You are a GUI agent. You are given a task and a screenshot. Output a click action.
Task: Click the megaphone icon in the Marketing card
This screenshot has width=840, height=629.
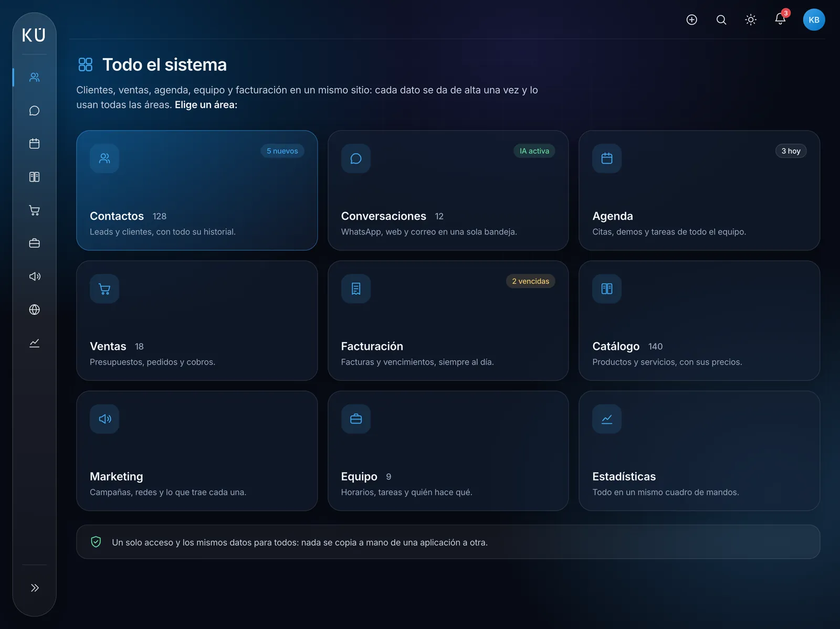[104, 419]
